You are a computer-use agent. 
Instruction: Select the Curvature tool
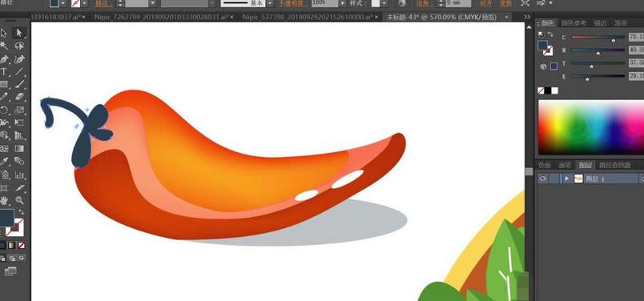pos(19,58)
